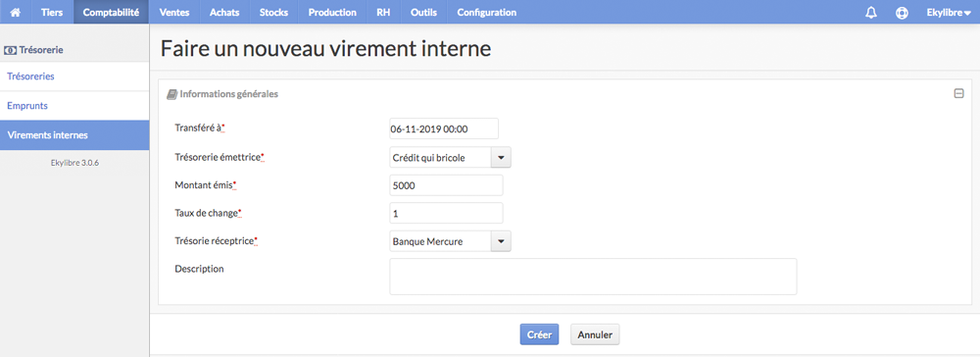Go to Emprunts in sidebar
The width and height of the screenshot is (980, 357).
(x=74, y=106)
